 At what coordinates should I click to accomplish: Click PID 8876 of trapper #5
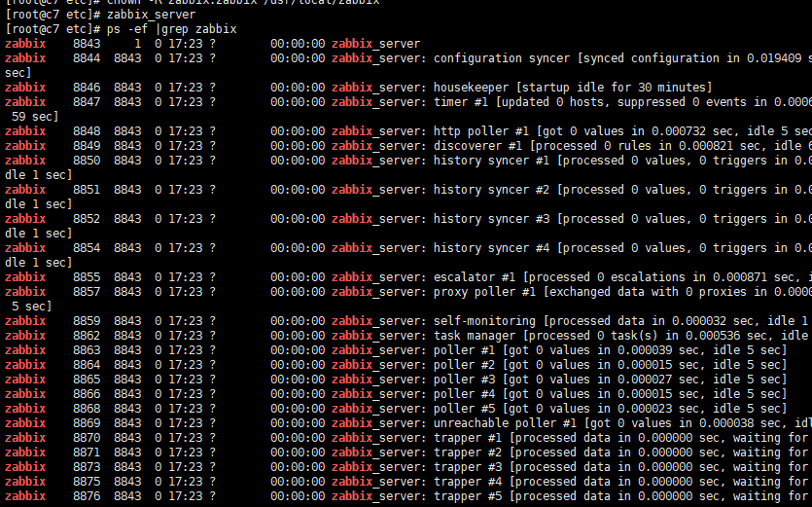(x=87, y=496)
